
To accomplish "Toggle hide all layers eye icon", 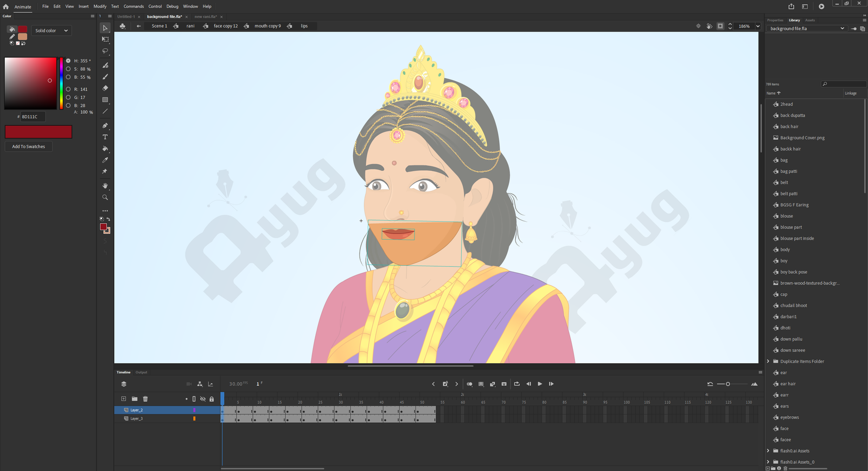I will point(203,399).
